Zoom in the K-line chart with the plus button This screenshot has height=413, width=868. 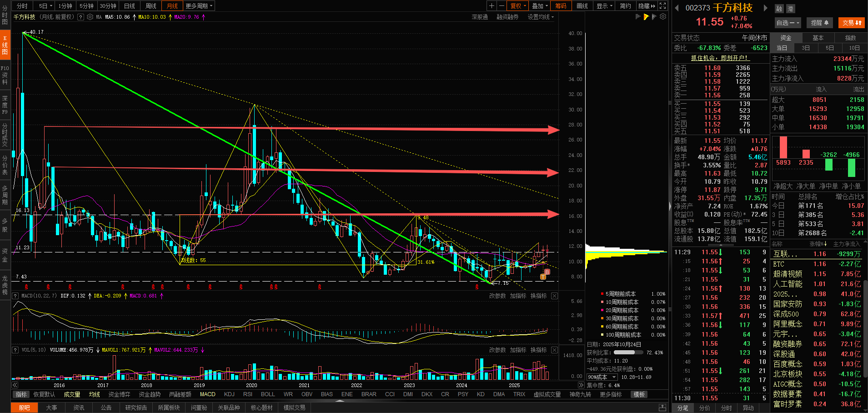point(492,6)
